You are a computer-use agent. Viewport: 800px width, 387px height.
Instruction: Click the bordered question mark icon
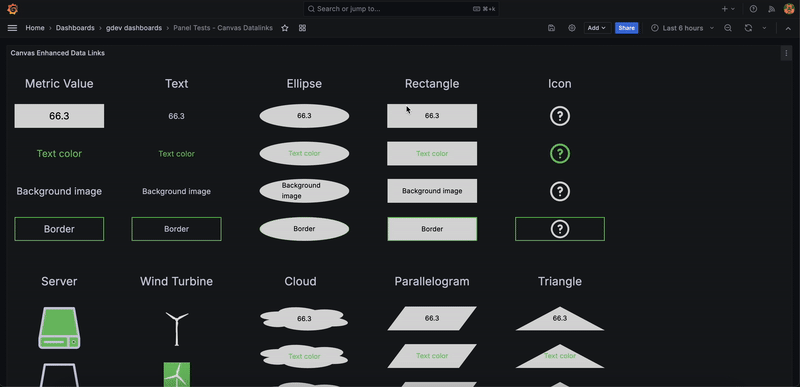pos(560,229)
